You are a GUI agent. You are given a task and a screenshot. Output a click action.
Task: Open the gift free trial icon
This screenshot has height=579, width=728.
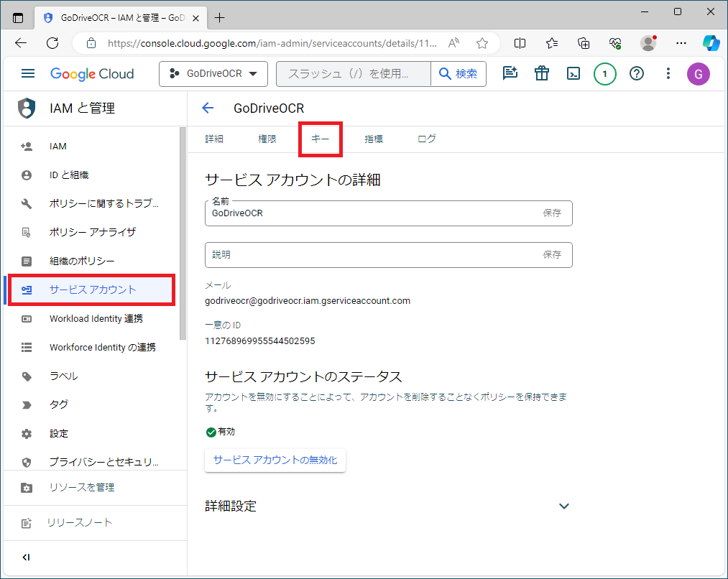click(x=541, y=73)
